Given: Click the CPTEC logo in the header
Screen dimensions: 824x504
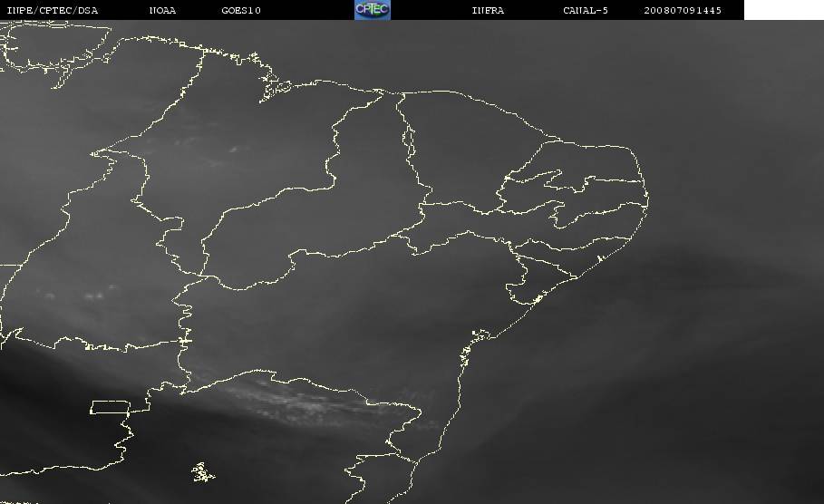Looking at the screenshot, I should (x=372, y=10).
